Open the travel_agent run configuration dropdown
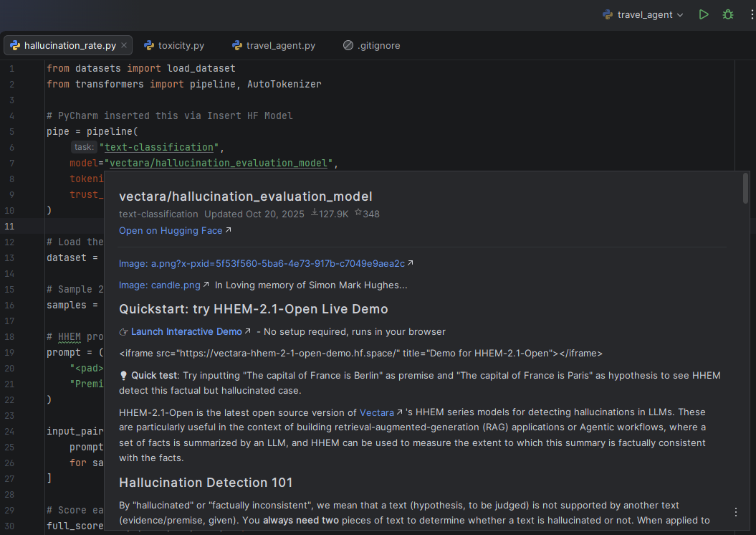Viewport: 756px width, 535px height. click(643, 14)
